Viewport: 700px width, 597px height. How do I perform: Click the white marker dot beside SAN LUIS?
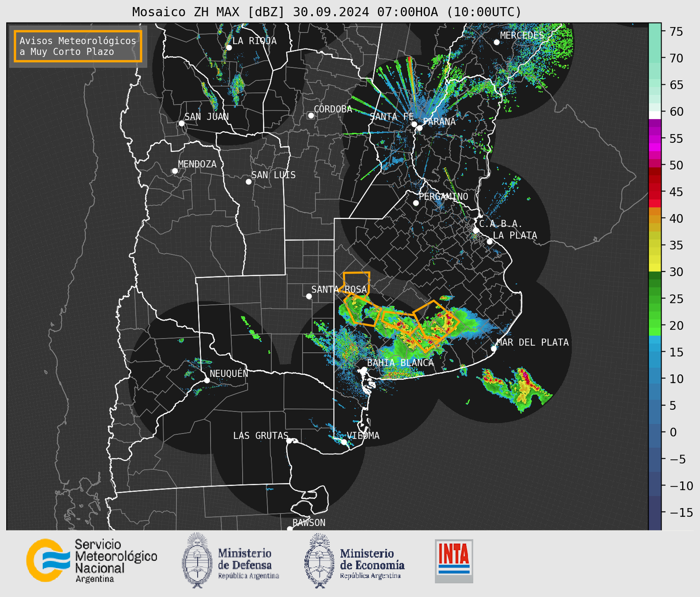tap(249, 182)
